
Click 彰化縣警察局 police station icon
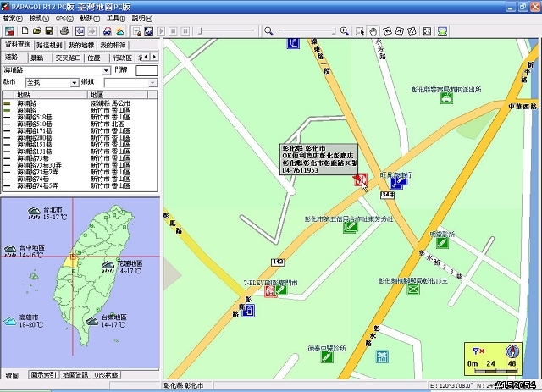pos(446,98)
